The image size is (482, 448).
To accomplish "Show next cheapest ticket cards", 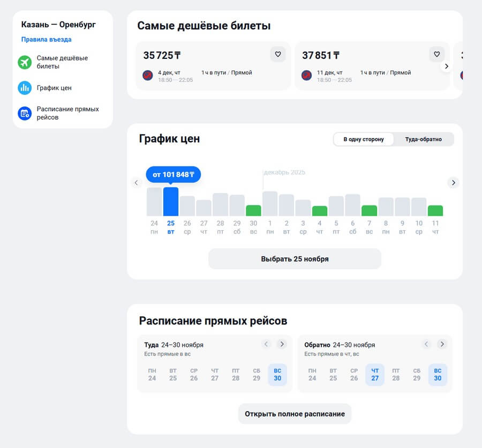I will (446, 66).
